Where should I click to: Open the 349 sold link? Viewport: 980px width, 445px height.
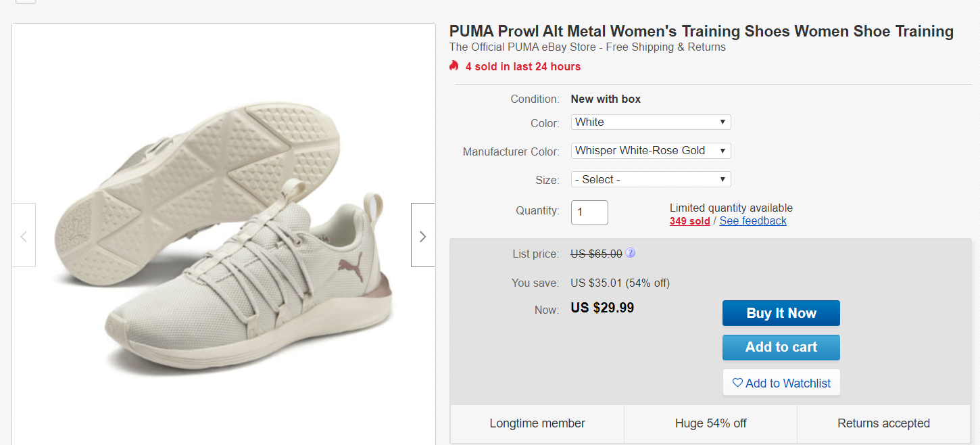(689, 221)
